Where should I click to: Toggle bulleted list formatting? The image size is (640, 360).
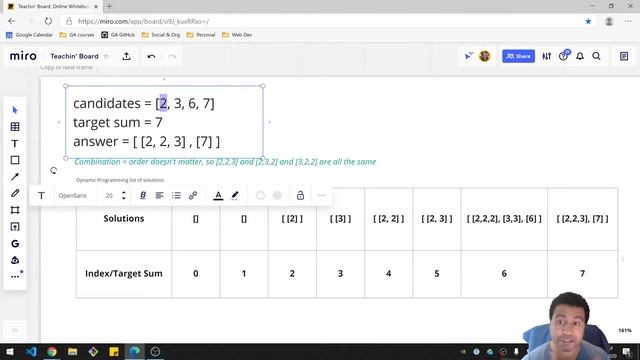pyautogui.click(x=176, y=196)
